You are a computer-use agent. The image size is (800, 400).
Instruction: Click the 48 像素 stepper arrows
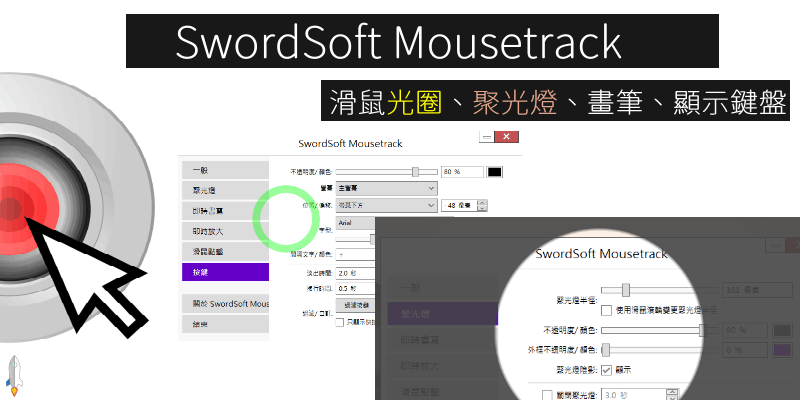482,205
